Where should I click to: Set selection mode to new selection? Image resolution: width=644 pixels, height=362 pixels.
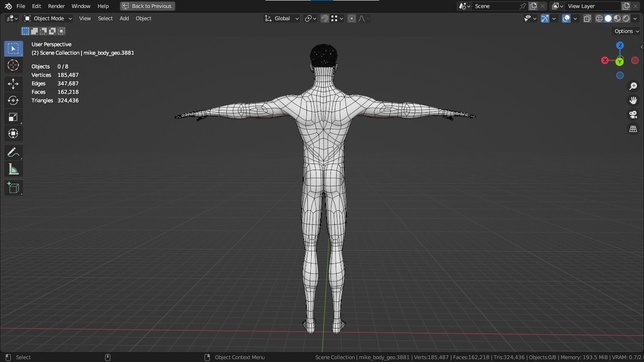pyautogui.click(x=25, y=31)
